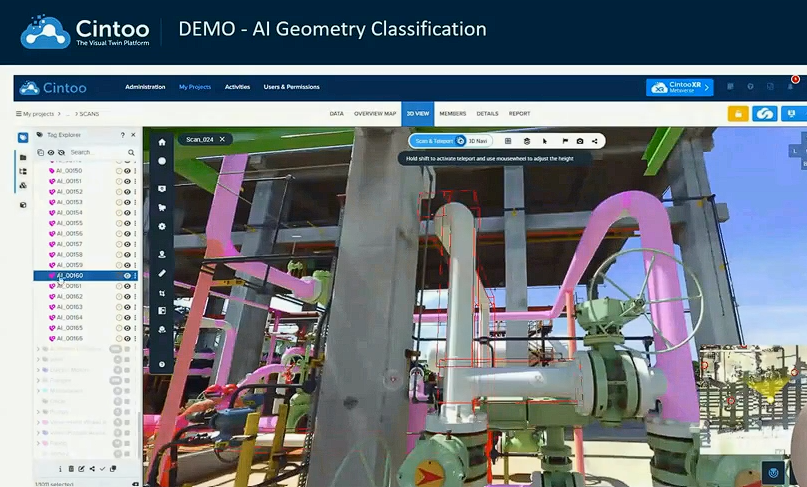Open the Overview Map tab
Screen dimensions: 807x487
(375, 114)
